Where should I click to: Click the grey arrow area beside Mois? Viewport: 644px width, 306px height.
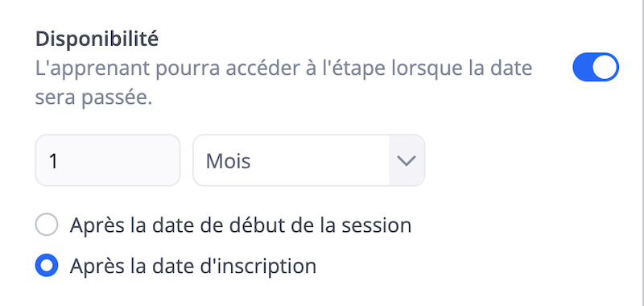[407, 160]
